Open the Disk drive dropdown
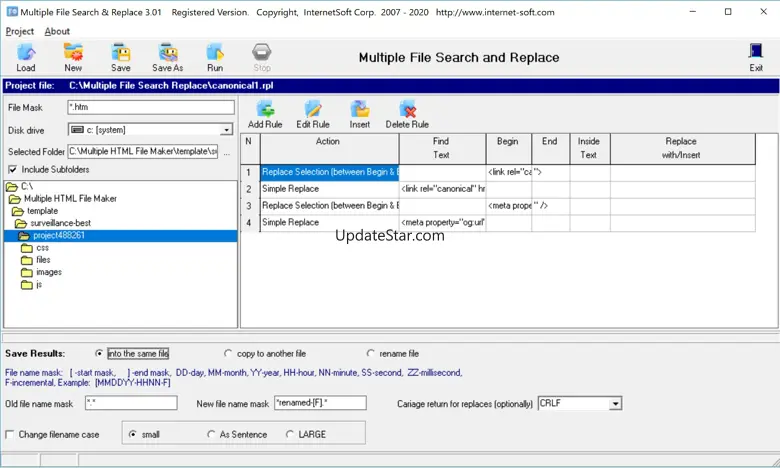780x468 pixels. (x=226, y=130)
